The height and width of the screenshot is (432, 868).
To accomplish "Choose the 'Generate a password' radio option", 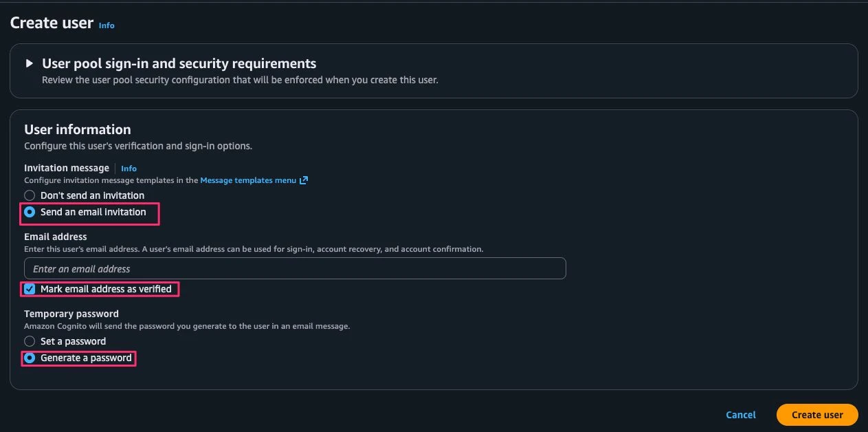I will coord(30,358).
